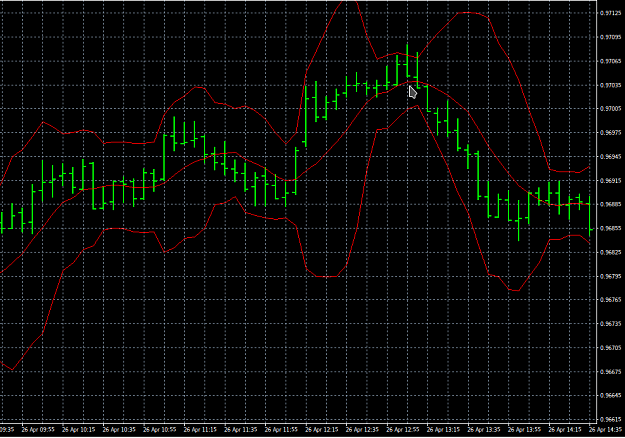Select the 26 Apr 11:35 time label
This screenshot has height=438, width=625.
(240, 430)
